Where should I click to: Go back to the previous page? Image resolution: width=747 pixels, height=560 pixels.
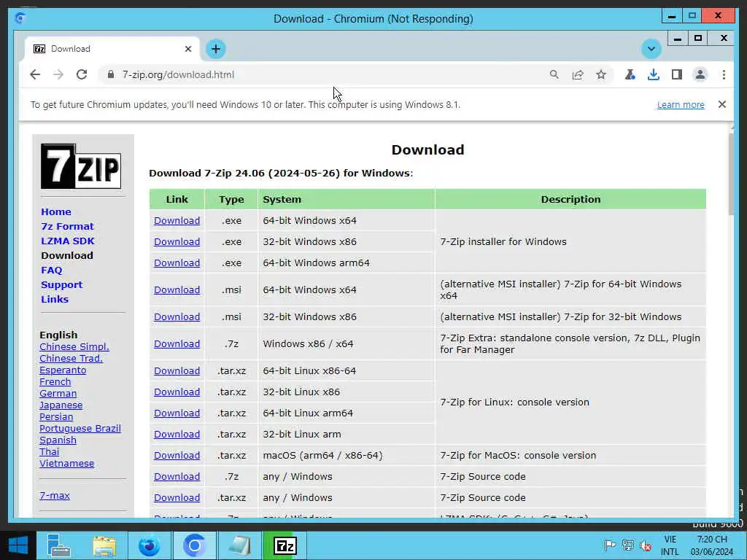click(x=35, y=75)
